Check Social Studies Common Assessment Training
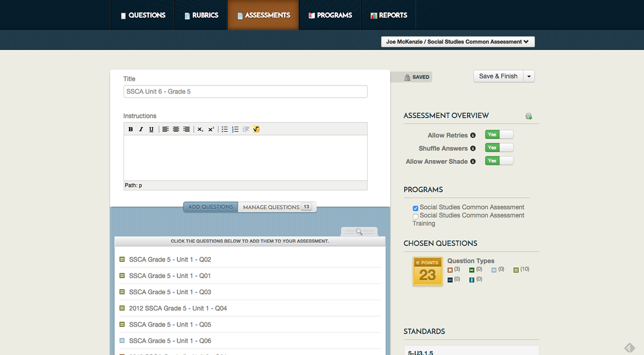The image size is (644, 355). [415, 216]
